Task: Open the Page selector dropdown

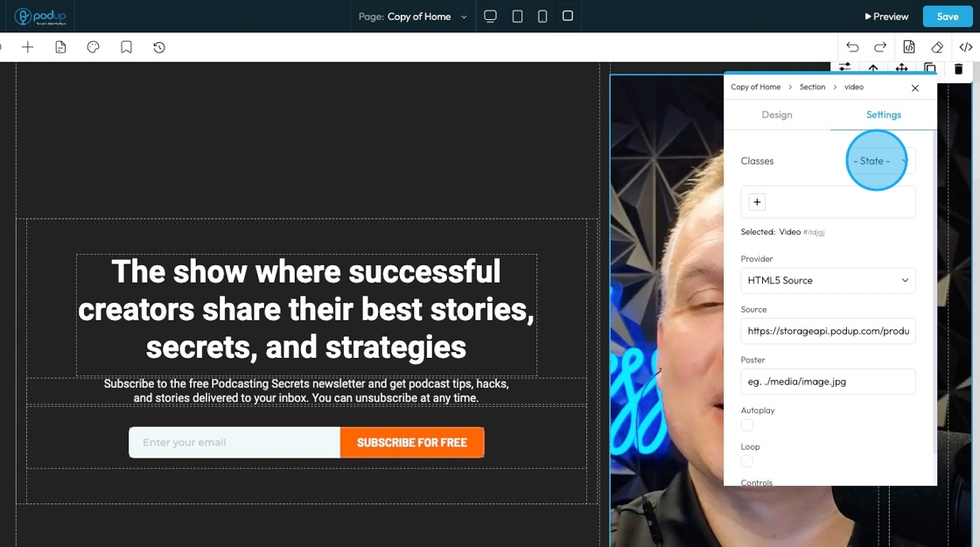Action: (412, 17)
